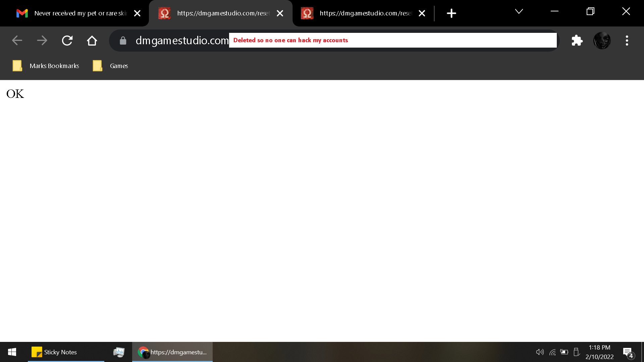Open the home page
The image size is (644, 362).
[x=92, y=41]
